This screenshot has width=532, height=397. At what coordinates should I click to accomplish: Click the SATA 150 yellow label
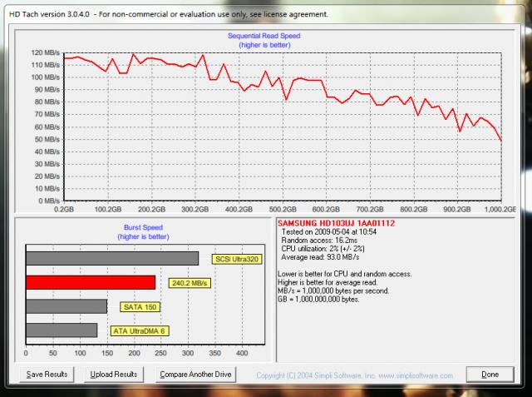pyautogui.click(x=140, y=307)
